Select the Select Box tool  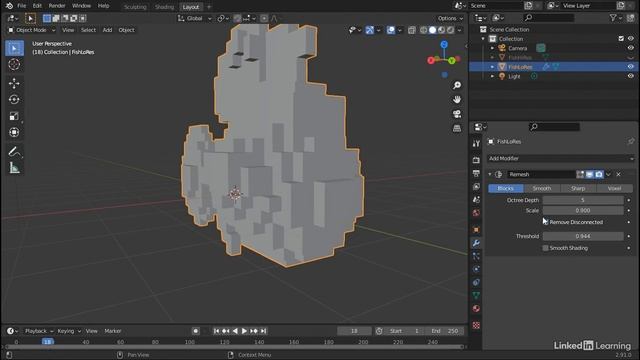click(14, 48)
